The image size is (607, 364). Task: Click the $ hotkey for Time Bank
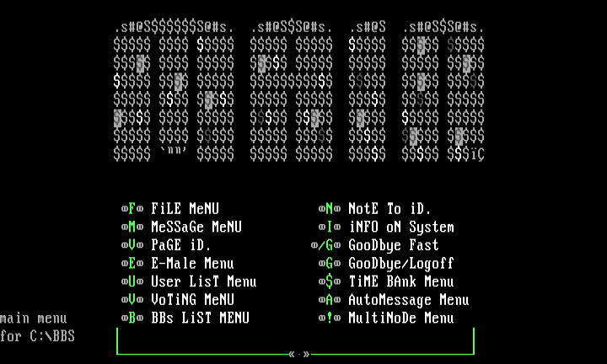click(330, 281)
